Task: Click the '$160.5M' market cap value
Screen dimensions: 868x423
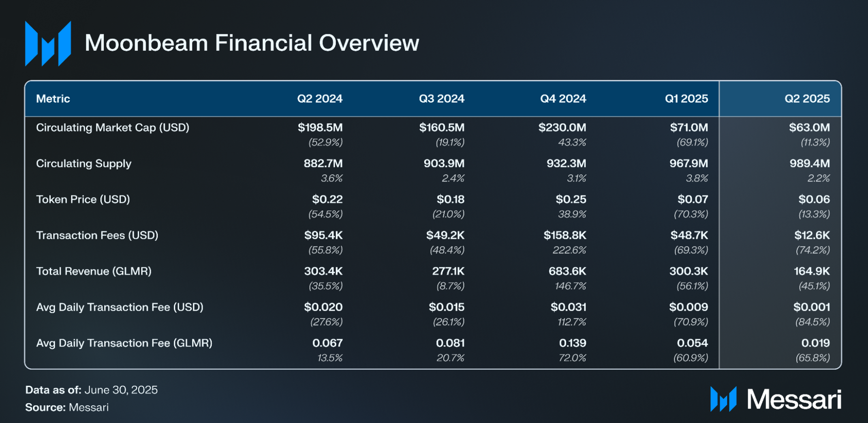Action: click(x=442, y=128)
